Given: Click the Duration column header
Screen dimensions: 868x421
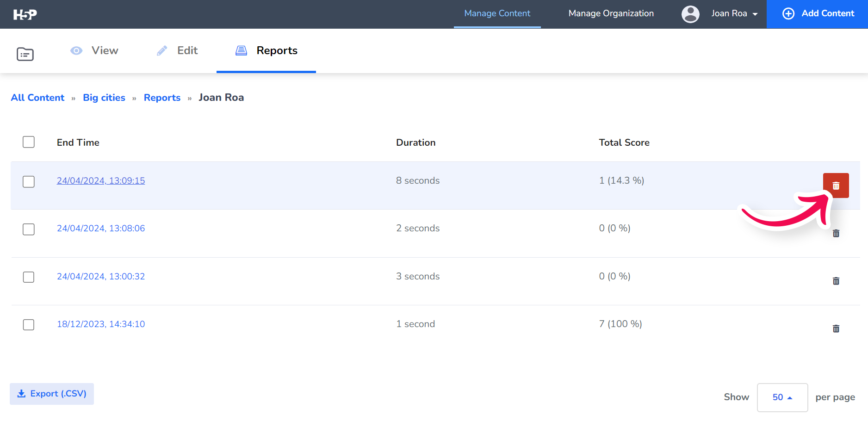Looking at the screenshot, I should click(x=415, y=142).
